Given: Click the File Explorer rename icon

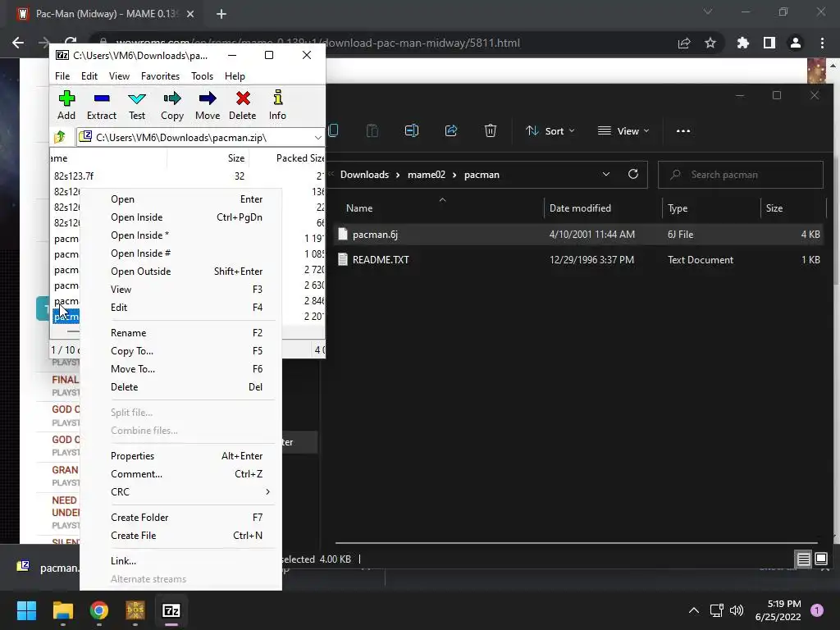Looking at the screenshot, I should [x=412, y=130].
